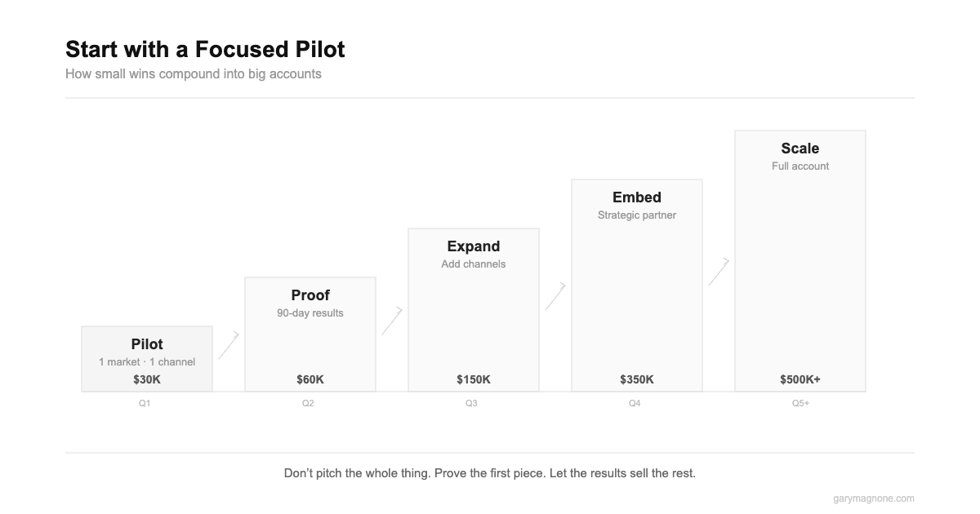980x514 pixels.
Task: Select the Pilot stage heading
Action: point(147,344)
